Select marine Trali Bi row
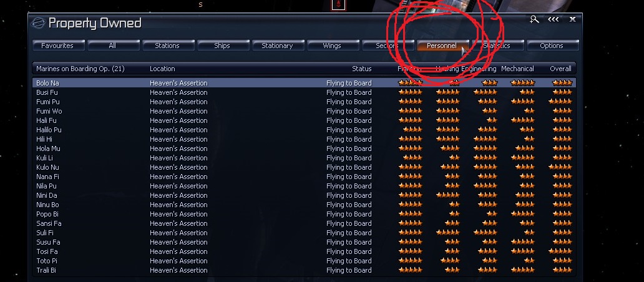Viewport: 644px width, 282px height. (304, 270)
